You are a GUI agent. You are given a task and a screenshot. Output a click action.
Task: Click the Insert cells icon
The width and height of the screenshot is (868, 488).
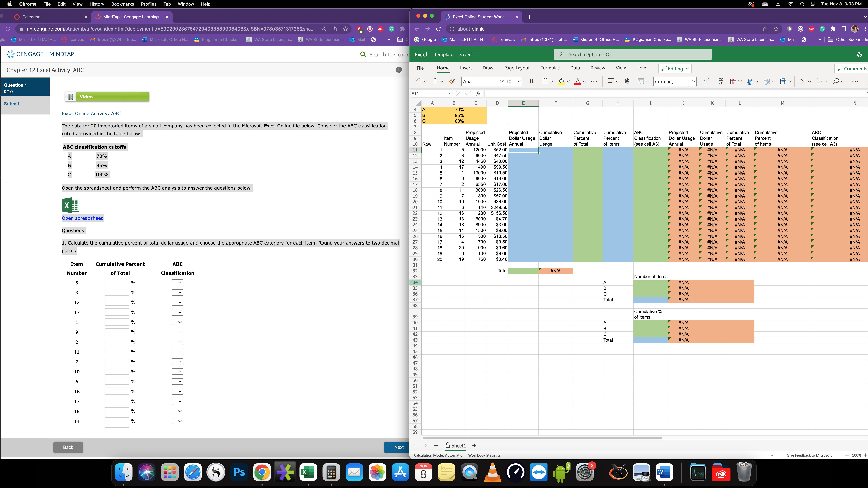pyautogui.click(x=783, y=81)
